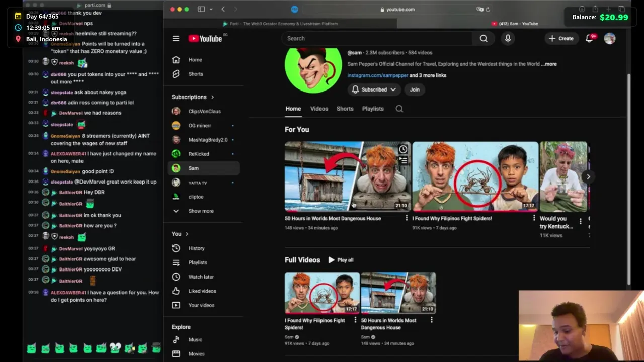Click the YouTube page vertical scrollbar
This screenshot has height=362, width=644.
[628, 178]
